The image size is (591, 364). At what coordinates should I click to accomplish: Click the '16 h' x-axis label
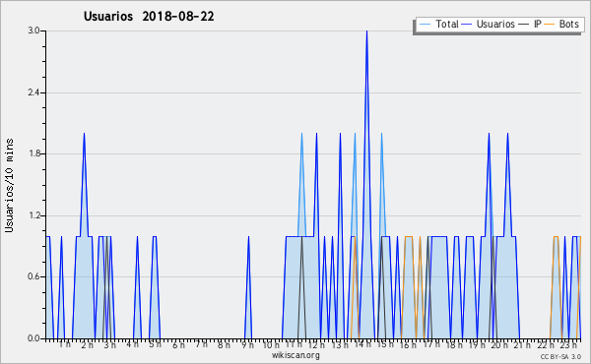tap(408, 345)
